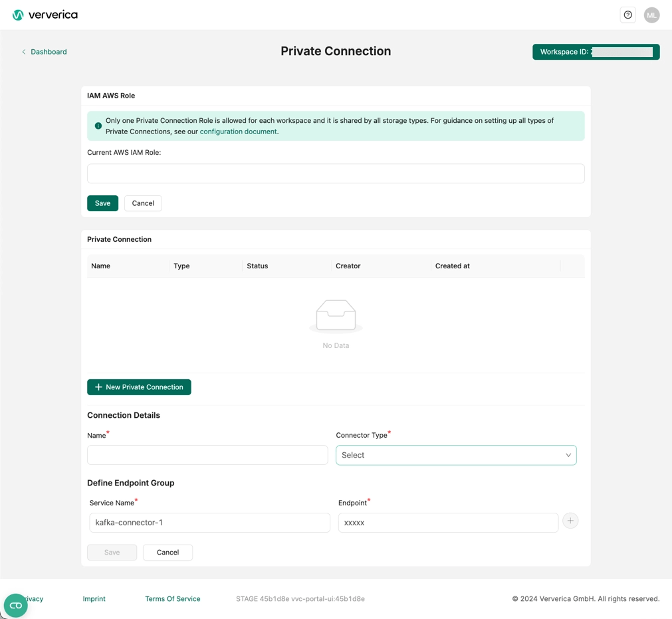672x619 pixels.
Task: Open the configuration document link
Action: (x=237, y=131)
